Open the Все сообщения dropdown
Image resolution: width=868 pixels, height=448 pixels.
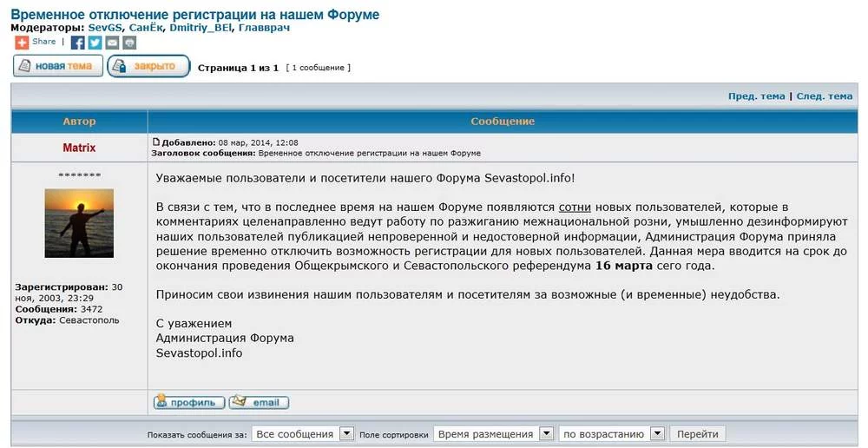click(x=303, y=434)
